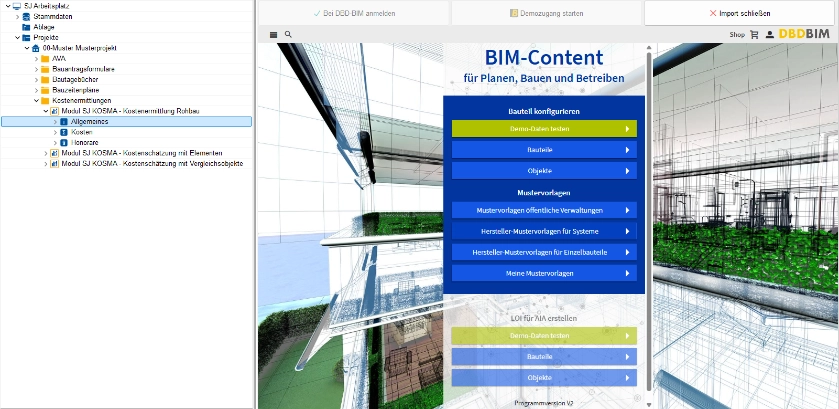Open the shopping cart icon
Screen dimensions: 839x409
(x=754, y=34)
